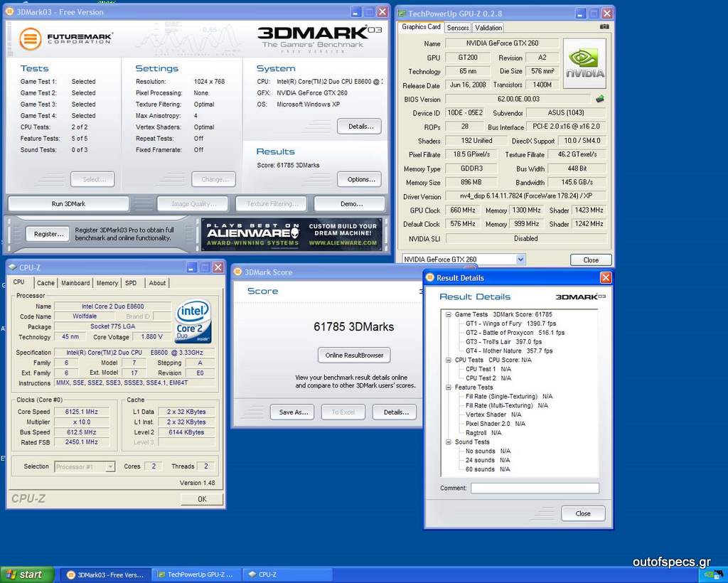Switch to Validation tab in GPU-Z
Image resolution: width=728 pixels, height=583 pixels.
pos(488,28)
